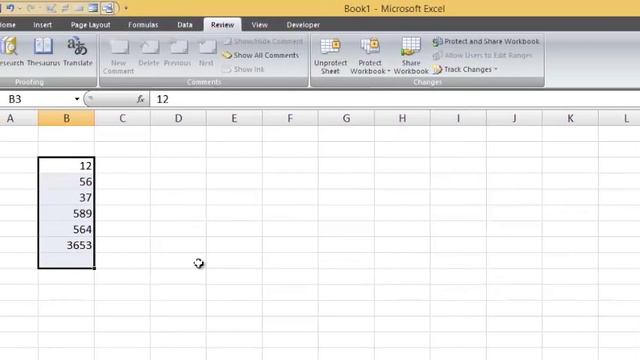Screen dimensions: 640x360
Task: Select column I header
Action: pos(458,118)
